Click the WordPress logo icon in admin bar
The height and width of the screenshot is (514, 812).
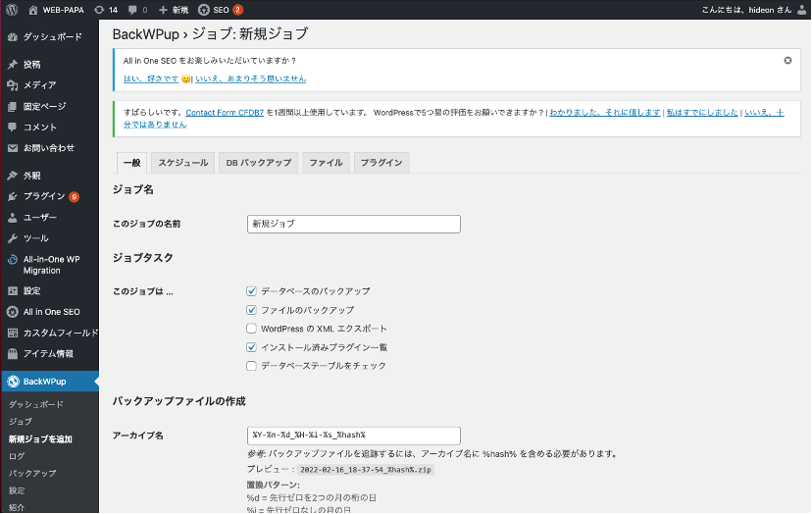12,9
